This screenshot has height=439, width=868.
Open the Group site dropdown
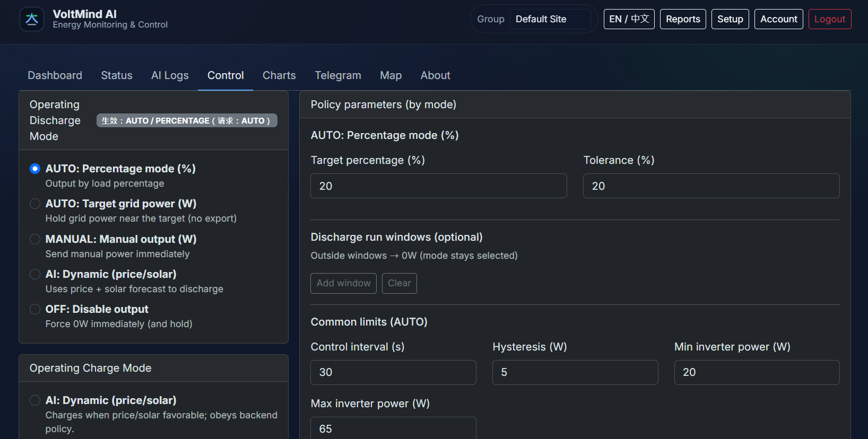point(550,19)
